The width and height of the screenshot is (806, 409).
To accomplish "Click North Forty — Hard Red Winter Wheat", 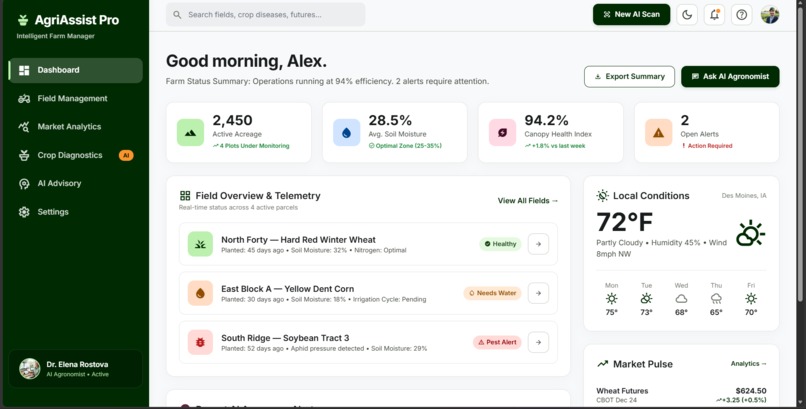I will tap(298, 240).
